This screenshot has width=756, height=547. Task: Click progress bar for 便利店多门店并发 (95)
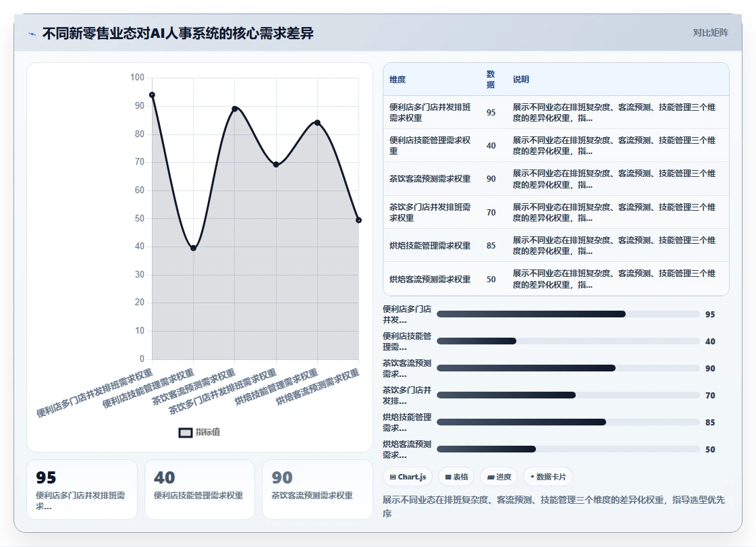[x=568, y=314]
